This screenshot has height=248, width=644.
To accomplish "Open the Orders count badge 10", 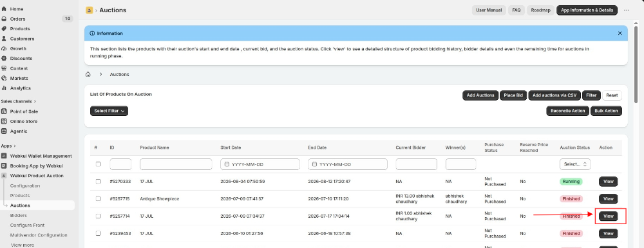I will 67,19.
